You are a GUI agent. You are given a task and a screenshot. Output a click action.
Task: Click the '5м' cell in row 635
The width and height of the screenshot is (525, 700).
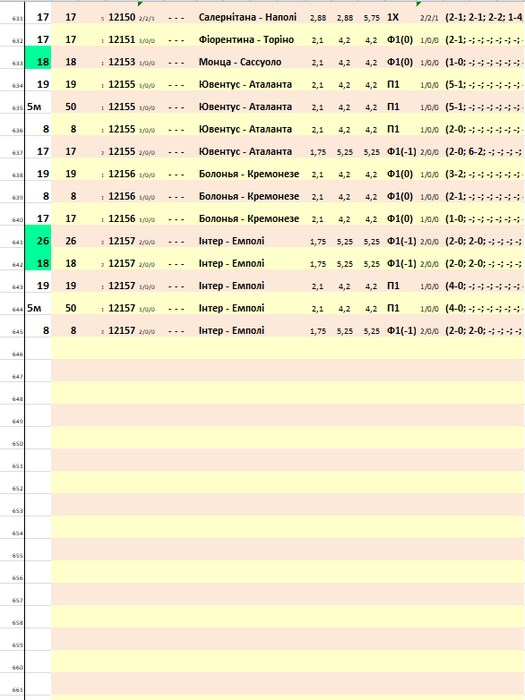pos(34,107)
